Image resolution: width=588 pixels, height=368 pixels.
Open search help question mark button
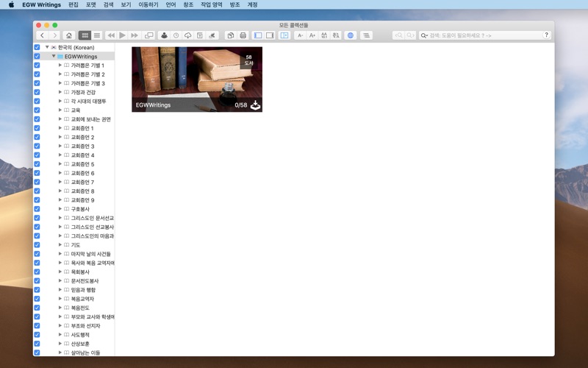[546, 35]
